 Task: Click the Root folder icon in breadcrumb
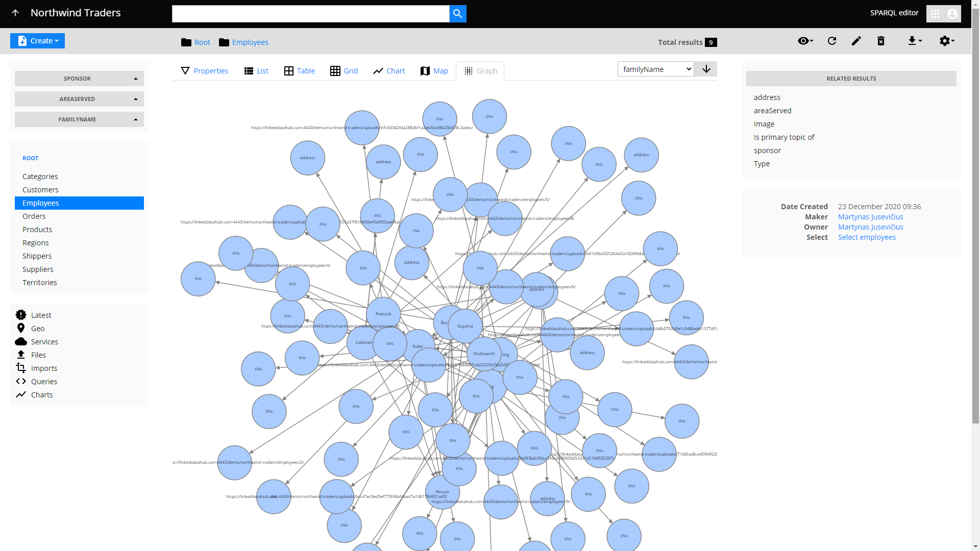click(186, 42)
